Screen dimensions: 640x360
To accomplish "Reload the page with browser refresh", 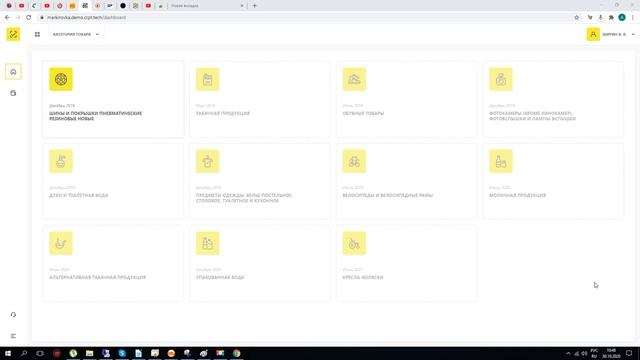I will (x=29, y=18).
